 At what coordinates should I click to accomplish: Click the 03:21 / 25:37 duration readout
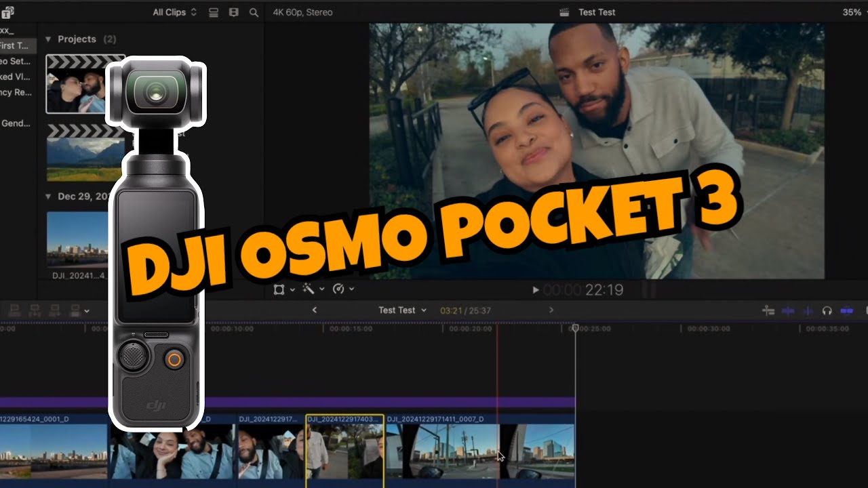[465, 310]
